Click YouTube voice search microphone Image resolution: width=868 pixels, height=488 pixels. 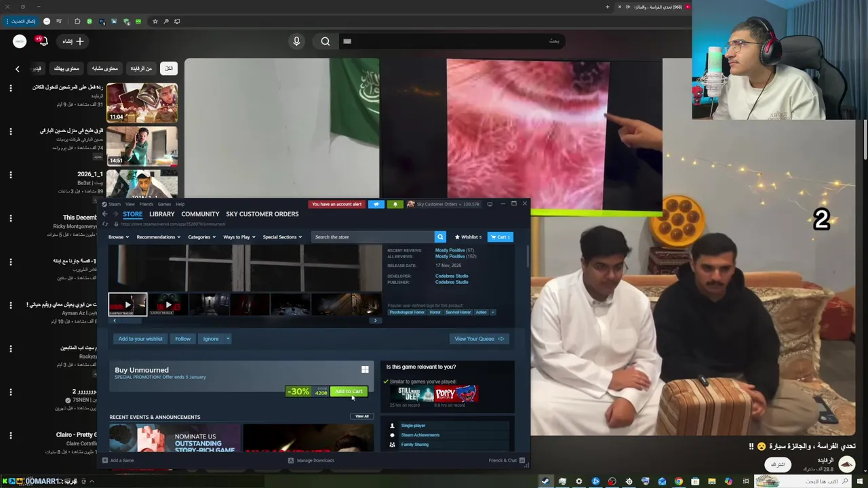[296, 41]
